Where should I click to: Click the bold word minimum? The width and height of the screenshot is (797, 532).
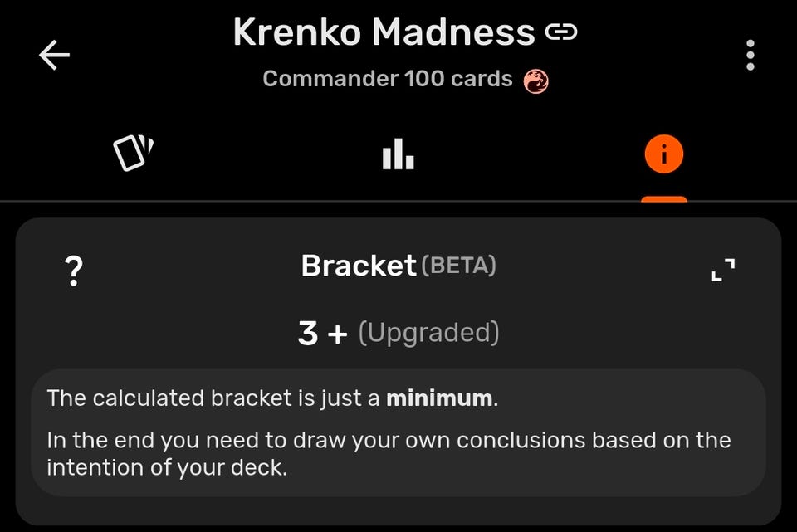[439, 398]
